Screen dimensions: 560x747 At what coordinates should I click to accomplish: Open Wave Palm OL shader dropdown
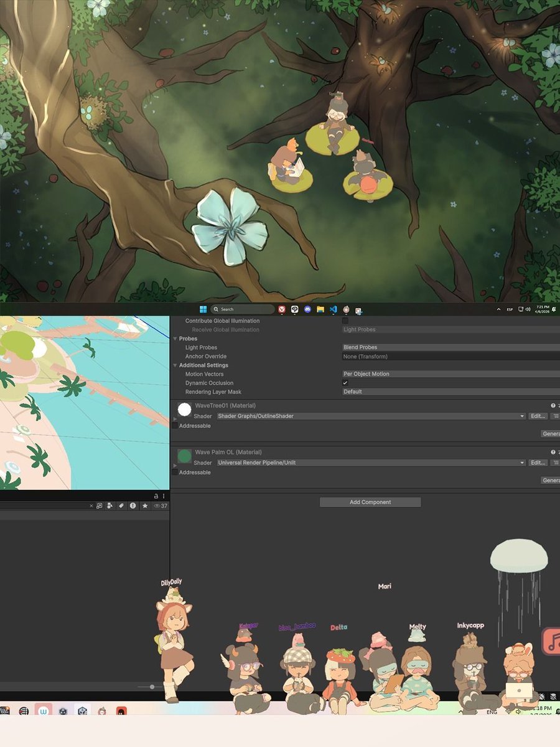[371, 463]
